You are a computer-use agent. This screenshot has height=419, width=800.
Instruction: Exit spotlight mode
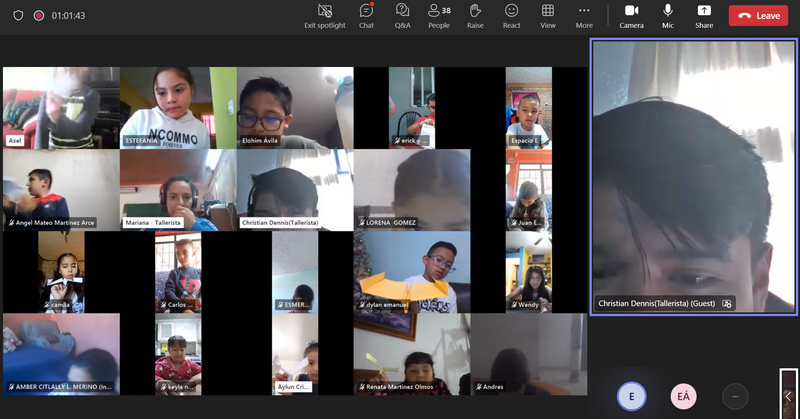click(x=325, y=16)
